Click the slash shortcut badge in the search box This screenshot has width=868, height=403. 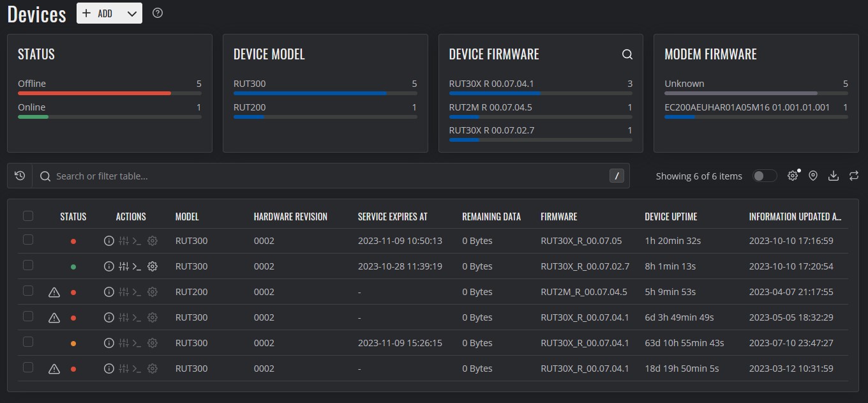(617, 176)
